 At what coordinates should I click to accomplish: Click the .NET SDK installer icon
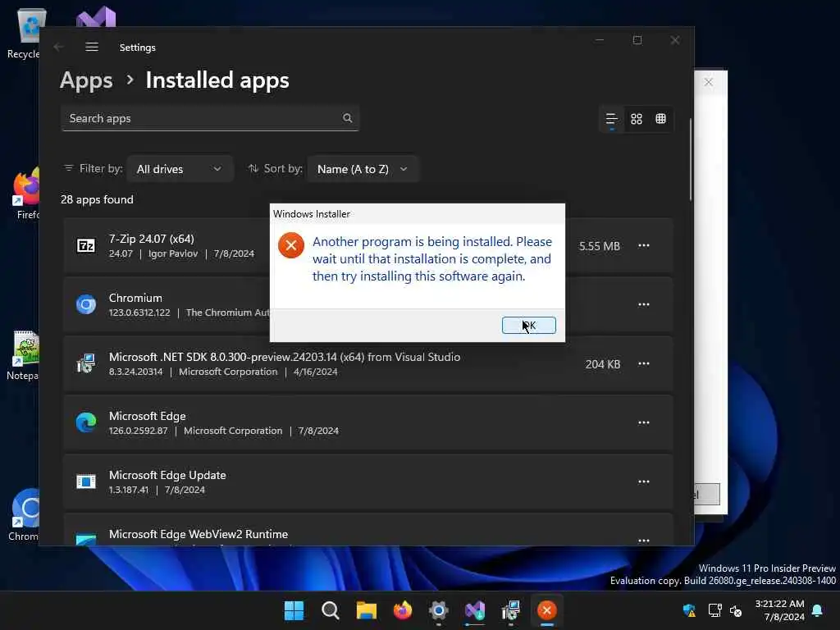(85, 363)
